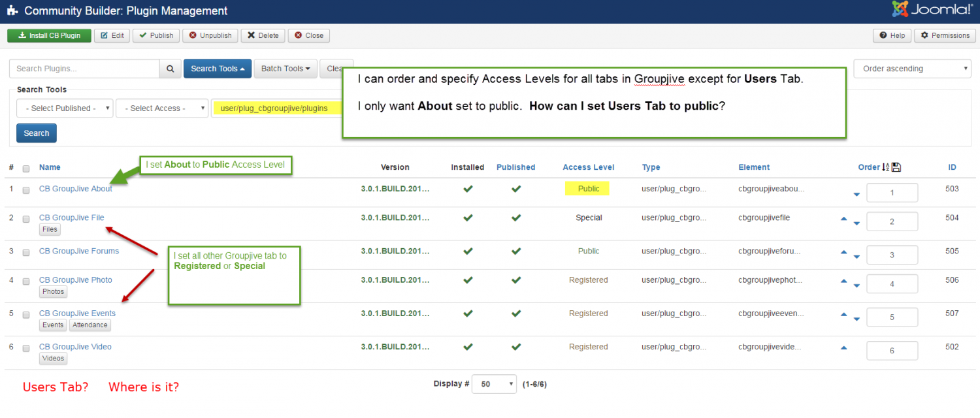Viewport: 980px width, 418px height.
Task: Open the Select Access dropdown
Action: point(162,108)
